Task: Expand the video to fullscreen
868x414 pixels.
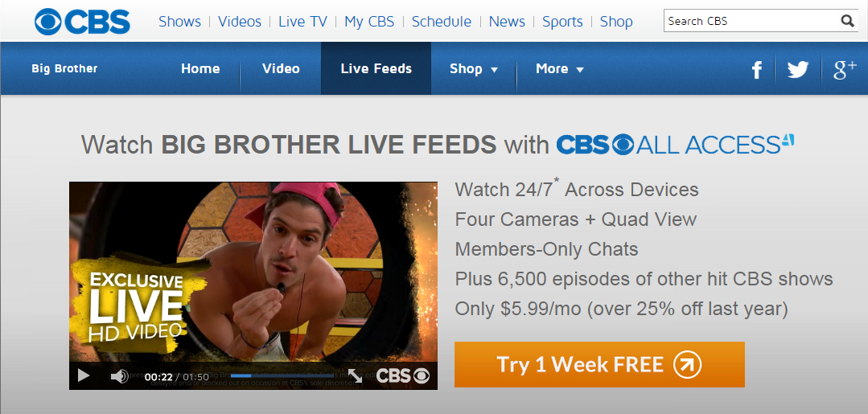Action: (x=355, y=375)
